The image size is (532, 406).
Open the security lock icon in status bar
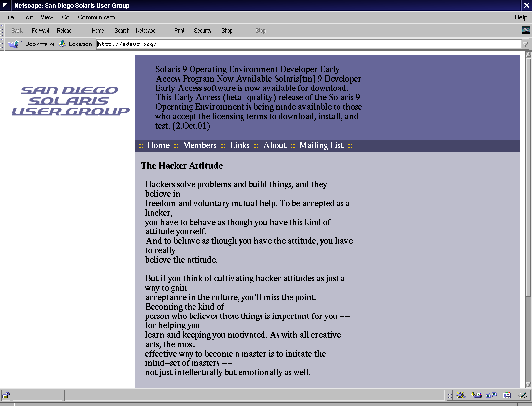6,395
